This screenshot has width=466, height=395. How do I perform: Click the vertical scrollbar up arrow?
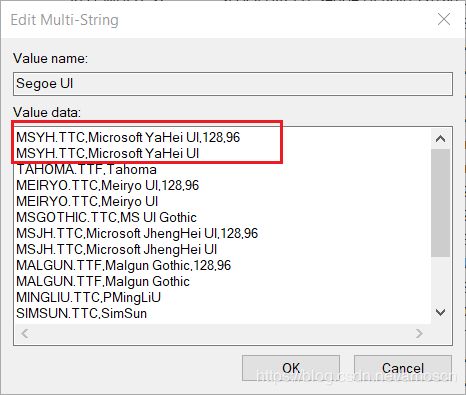(x=440, y=138)
